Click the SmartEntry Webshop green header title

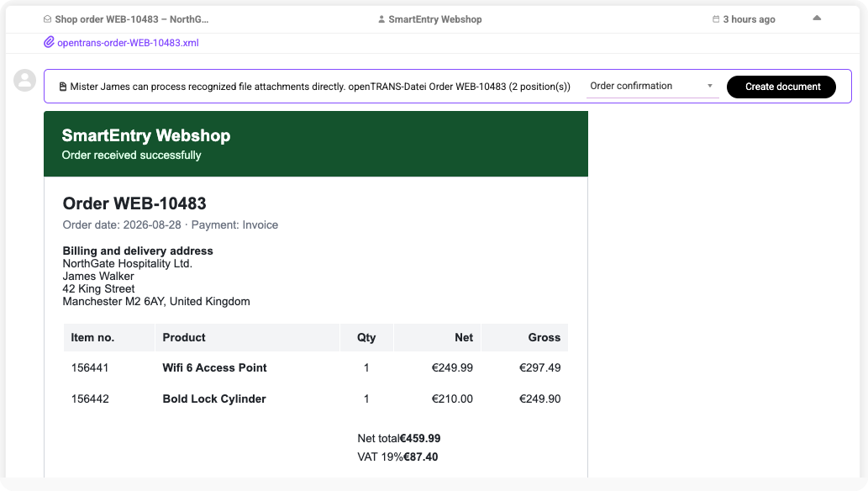click(x=146, y=135)
